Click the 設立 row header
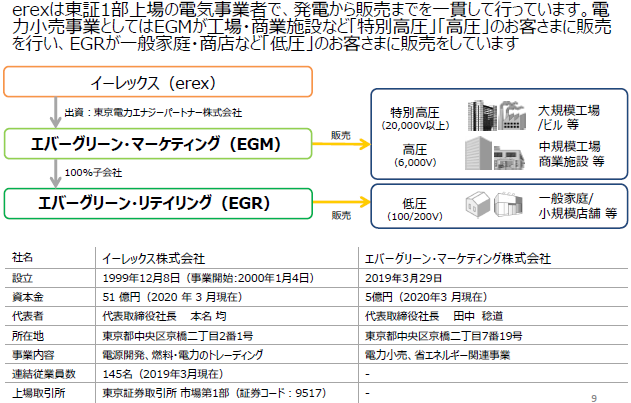Screen dimensions: 631x403 [x=23, y=278]
